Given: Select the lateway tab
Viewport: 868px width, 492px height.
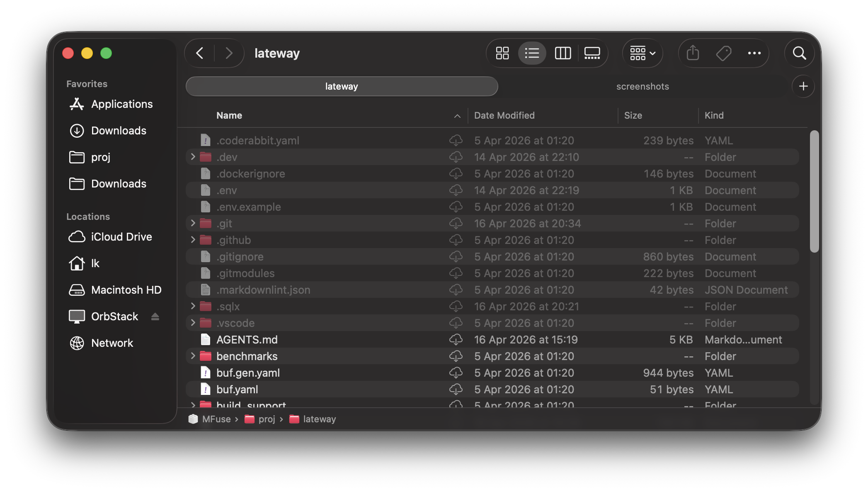Looking at the screenshot, I should click(342, 86).
